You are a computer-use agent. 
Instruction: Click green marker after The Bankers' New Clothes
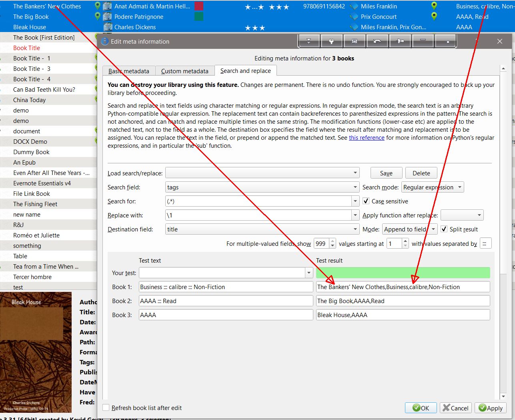coord(98,6)
